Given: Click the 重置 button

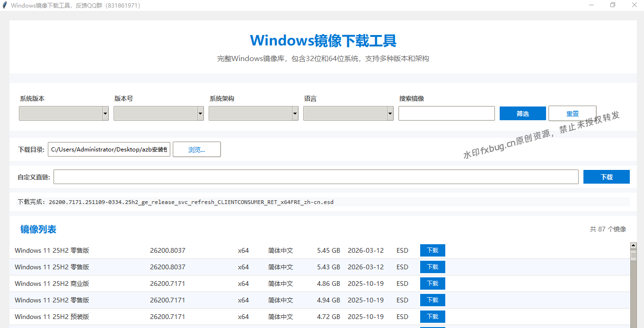Looking at the screenshot, I should (x=573, y=114).
